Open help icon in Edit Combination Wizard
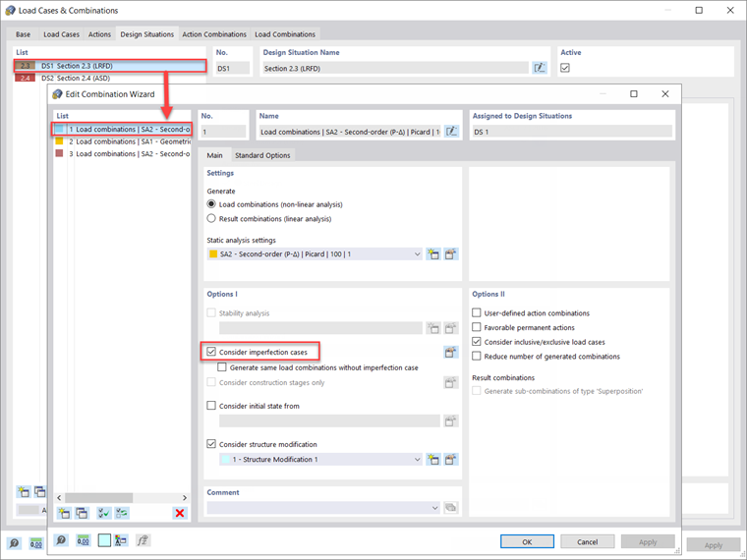747x560 pixels. click(x=61, y=540)
